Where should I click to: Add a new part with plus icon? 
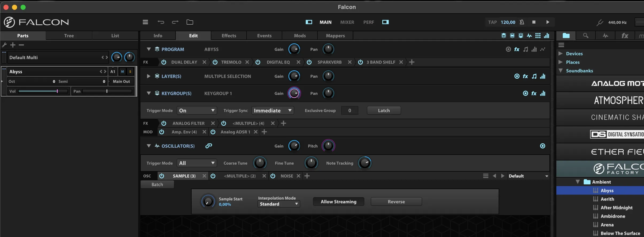13,45
